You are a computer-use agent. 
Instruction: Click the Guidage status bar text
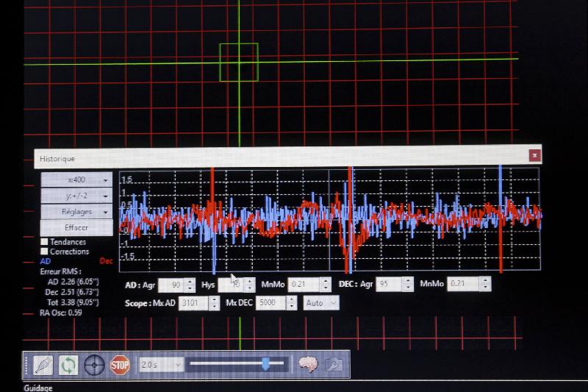[38, 388]
